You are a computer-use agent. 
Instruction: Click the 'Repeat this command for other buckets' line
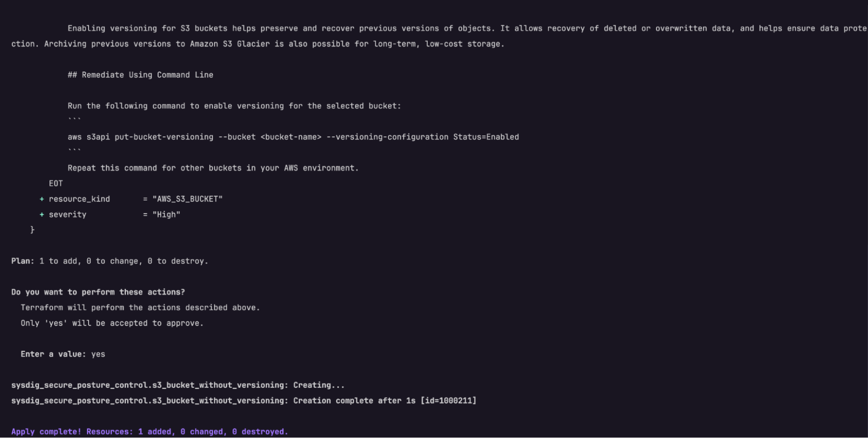(213, 168)
